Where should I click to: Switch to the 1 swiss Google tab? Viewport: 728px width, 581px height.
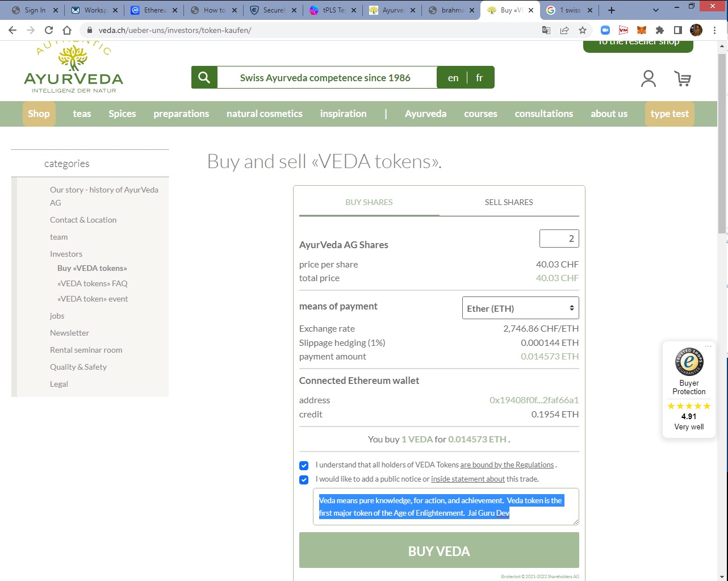pos(569,10)
